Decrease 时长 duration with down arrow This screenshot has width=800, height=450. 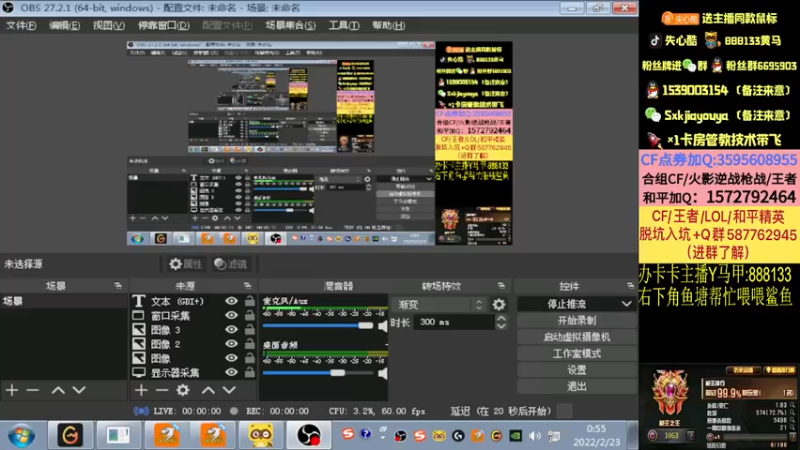coord(502,326)
